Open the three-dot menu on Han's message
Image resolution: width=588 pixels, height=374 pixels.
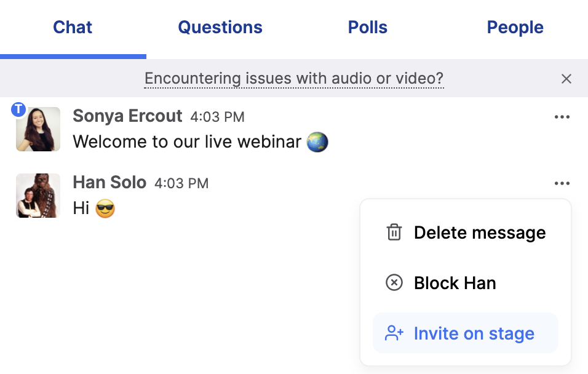pos(562,183)
